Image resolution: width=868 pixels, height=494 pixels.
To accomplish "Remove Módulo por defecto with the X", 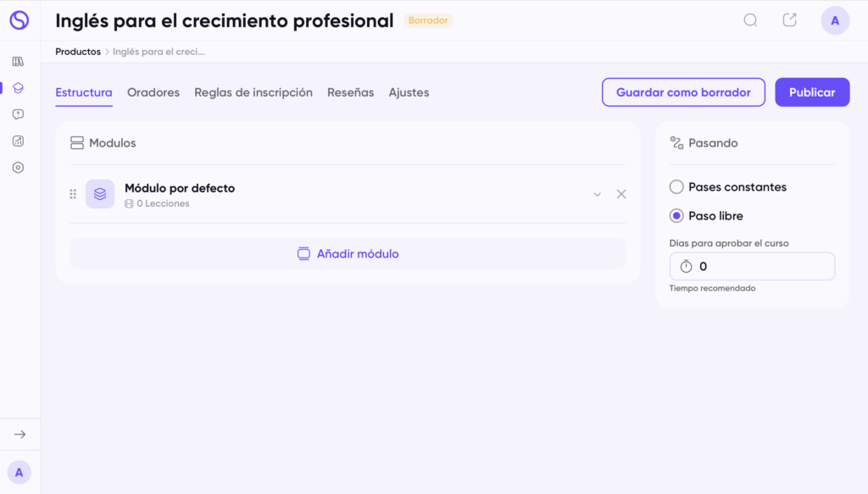I will (x=621, y=194).
